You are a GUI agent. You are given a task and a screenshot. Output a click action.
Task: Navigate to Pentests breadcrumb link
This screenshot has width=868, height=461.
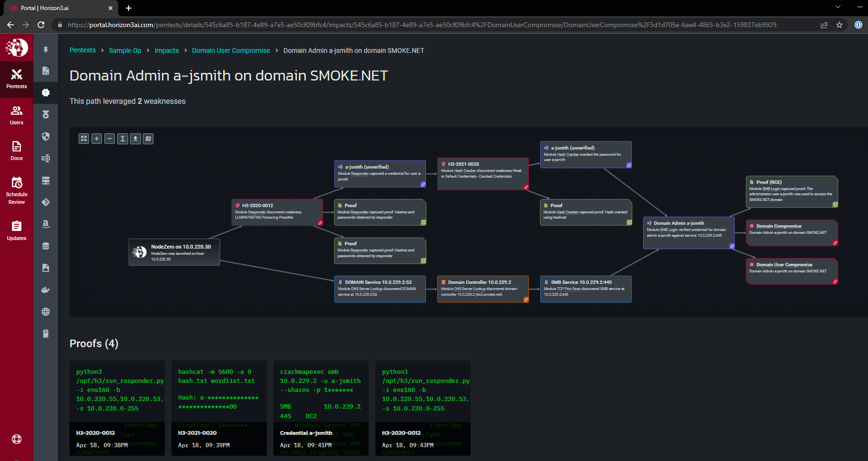tap(82, 50)
